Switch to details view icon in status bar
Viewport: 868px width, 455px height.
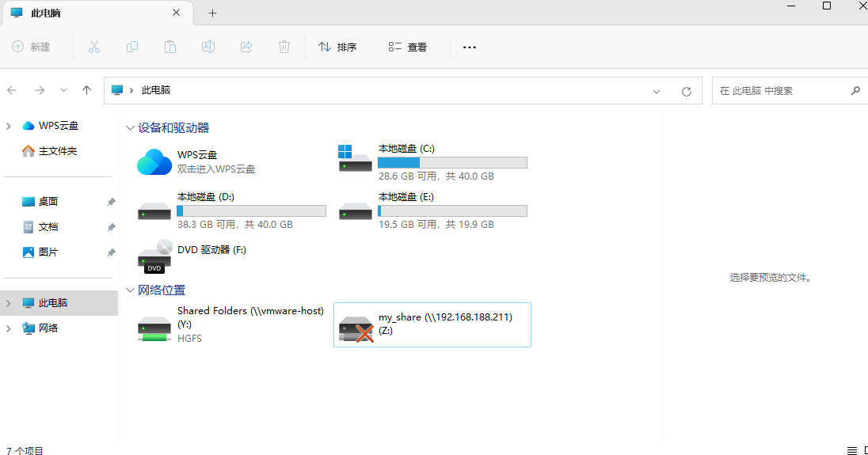pyautogui.click(x=852, y=450)
